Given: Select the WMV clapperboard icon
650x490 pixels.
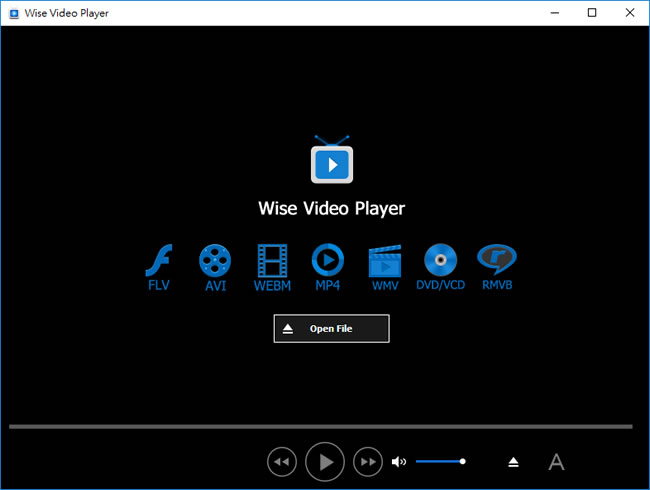Looking at the screenshot, I should click(385, 262).
